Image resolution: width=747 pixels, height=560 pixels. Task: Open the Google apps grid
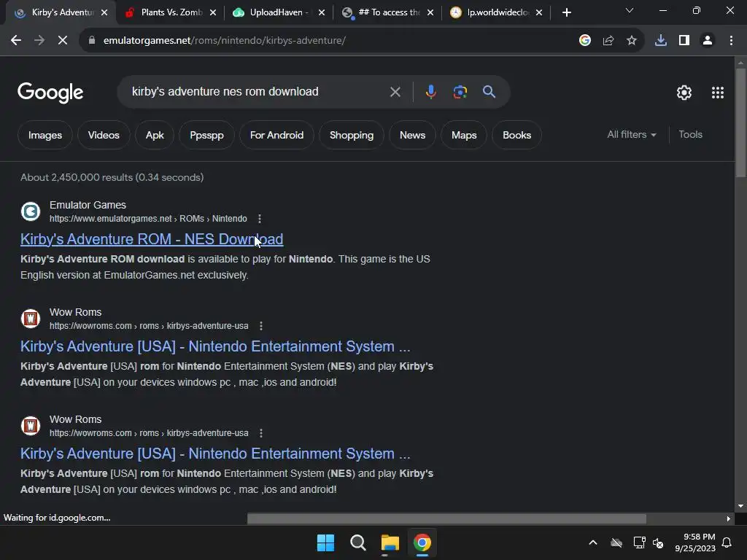(x=718, y=93)
